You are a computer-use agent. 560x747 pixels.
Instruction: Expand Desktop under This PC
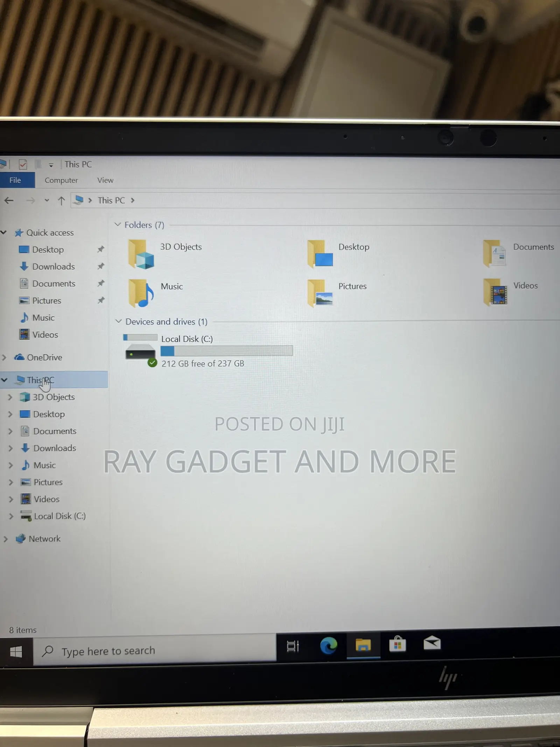click(10, 414)
